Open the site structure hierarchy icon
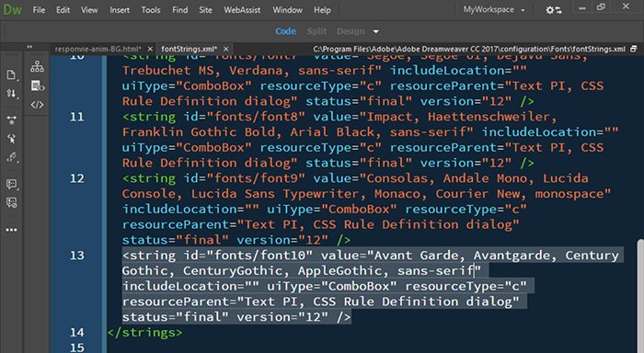The width and height of the screenshot is (644, 353). 37,66
